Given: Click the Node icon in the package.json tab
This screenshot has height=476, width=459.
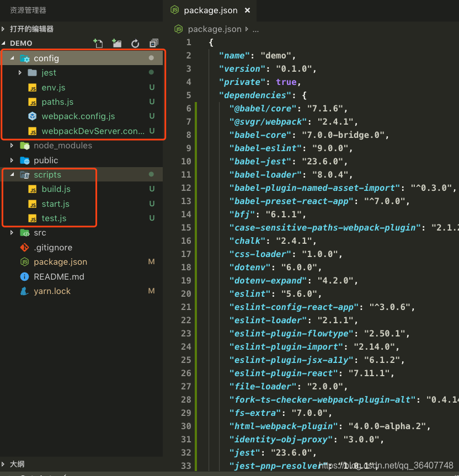Looking at the screenshot, I should pyautogui.click(x=174, y=10).
